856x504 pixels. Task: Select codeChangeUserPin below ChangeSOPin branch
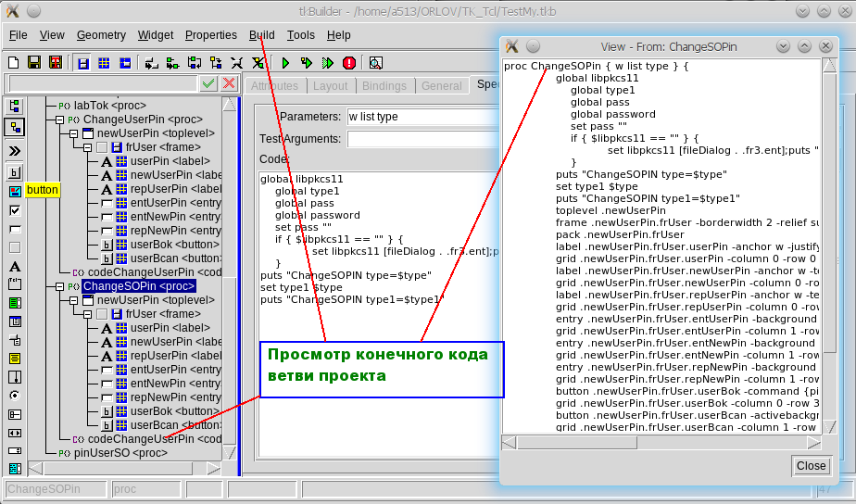coord(155,439)
